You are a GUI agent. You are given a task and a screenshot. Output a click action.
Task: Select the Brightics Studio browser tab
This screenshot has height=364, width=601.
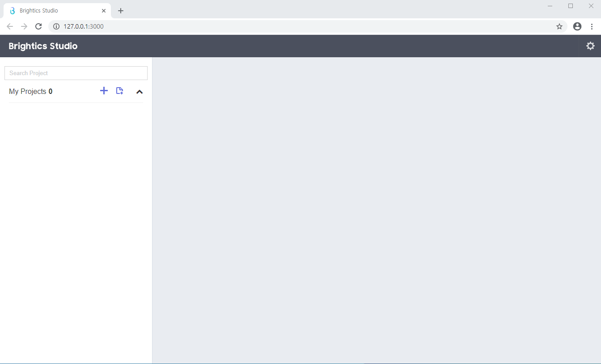tap(57, 11)
